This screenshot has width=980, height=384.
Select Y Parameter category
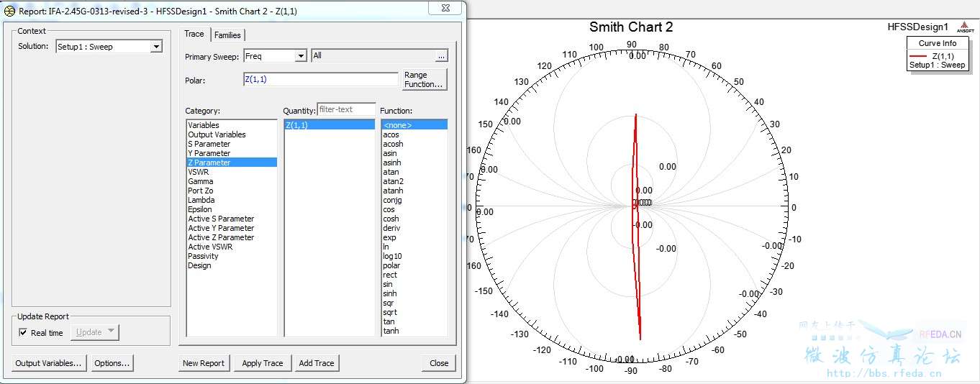tap(230, 153)
